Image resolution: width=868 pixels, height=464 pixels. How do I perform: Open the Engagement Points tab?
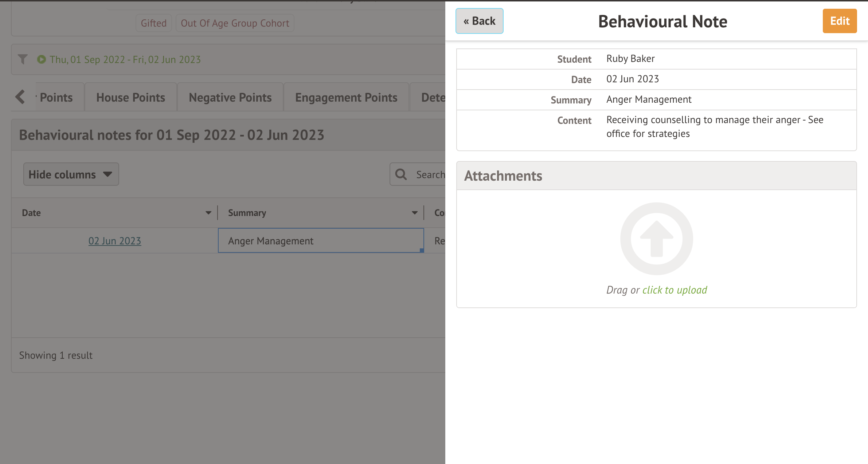click(x=346, y=98)
